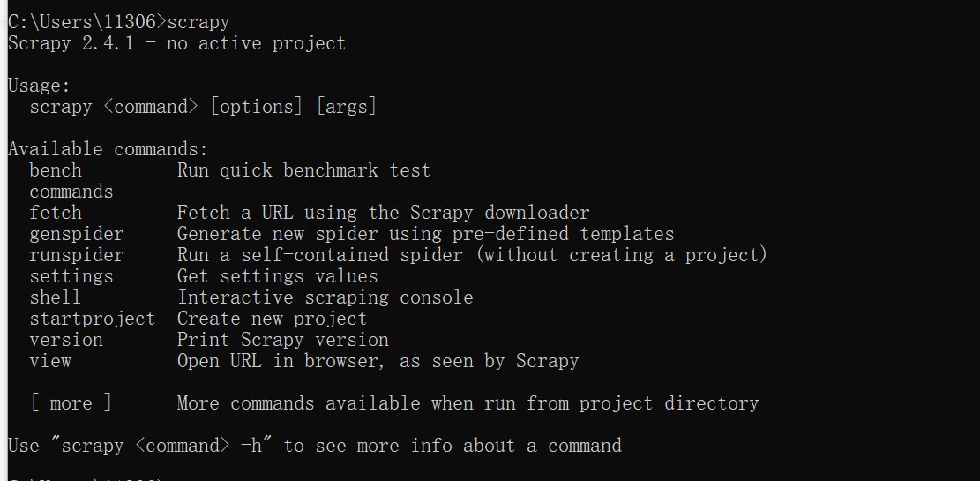Click the 'Interactive scraping console' description
The height and width of the screenshot is (481, 980).
[x=325, y=297]
